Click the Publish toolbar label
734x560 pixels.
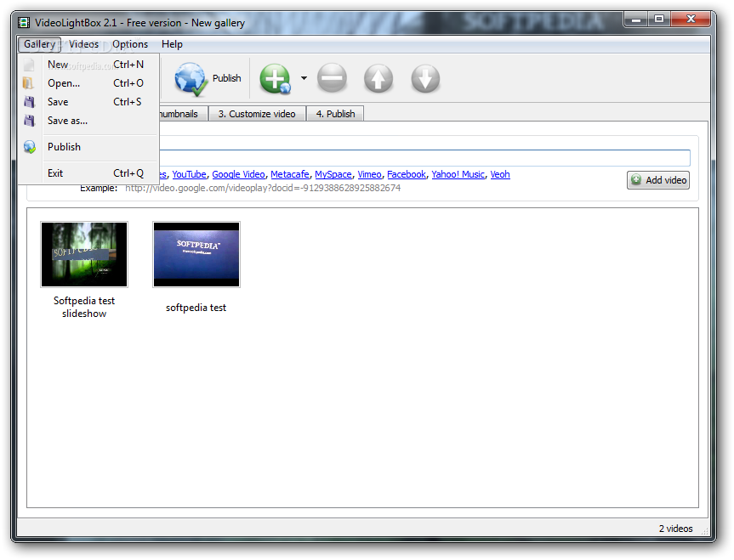tap(227, 78)
